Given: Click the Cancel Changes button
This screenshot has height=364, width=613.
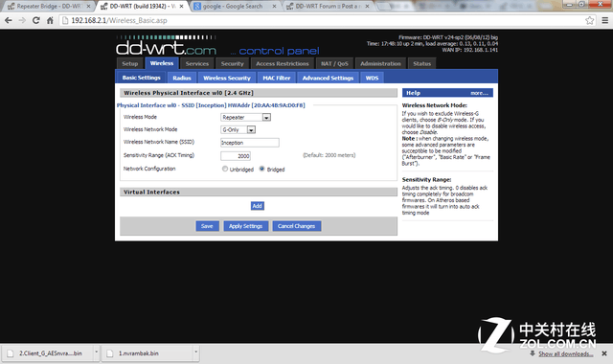Looking at the screenshot, I should (x=296, y=226).
